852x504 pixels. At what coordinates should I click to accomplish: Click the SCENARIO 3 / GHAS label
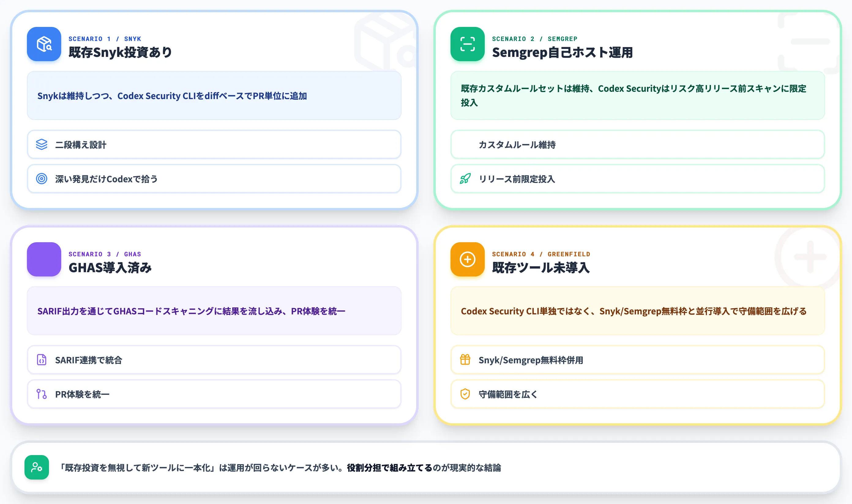tap(105, 254)
